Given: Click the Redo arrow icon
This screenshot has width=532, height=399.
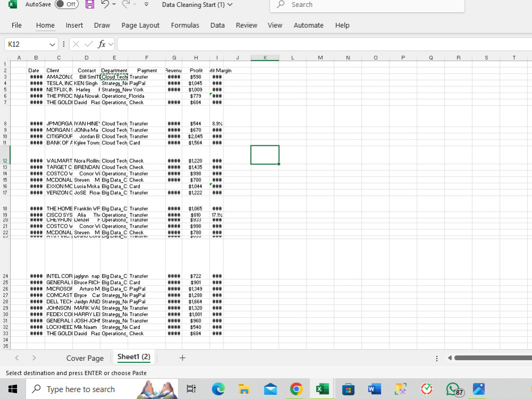Looking at the screenshot, I should tap(126, 4).
